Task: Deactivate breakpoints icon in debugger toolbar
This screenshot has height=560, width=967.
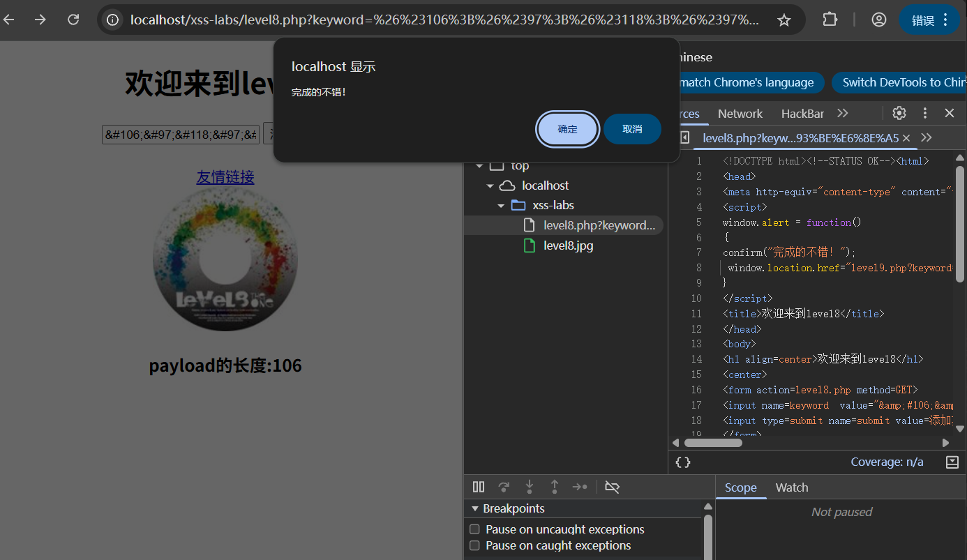Action: pyautogui.click(x=612, y=487)
